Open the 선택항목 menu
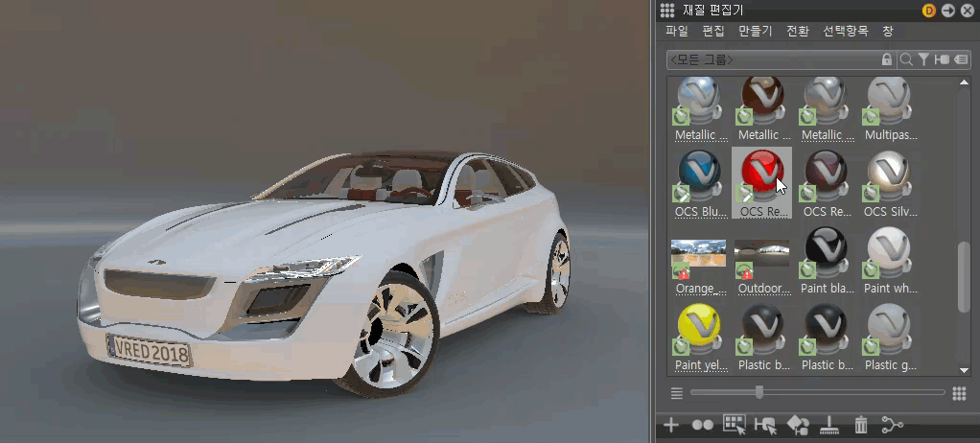The height and width of the screenshot is (443, 980). click(x=846, y=31)
